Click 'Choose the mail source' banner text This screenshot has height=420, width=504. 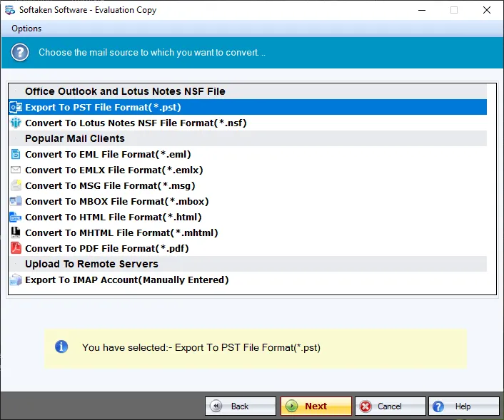click(152, 52)
